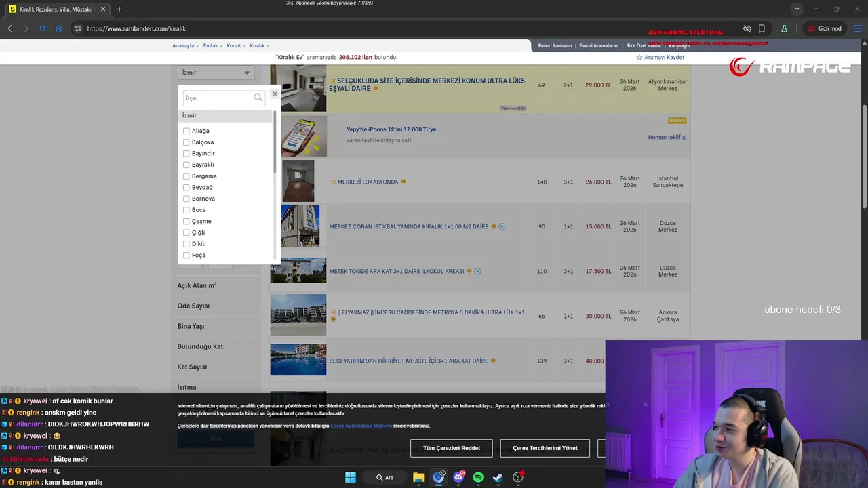Switch to the browser icon in taskbar
Screen dimensions: 868x488
pos(439,477)
